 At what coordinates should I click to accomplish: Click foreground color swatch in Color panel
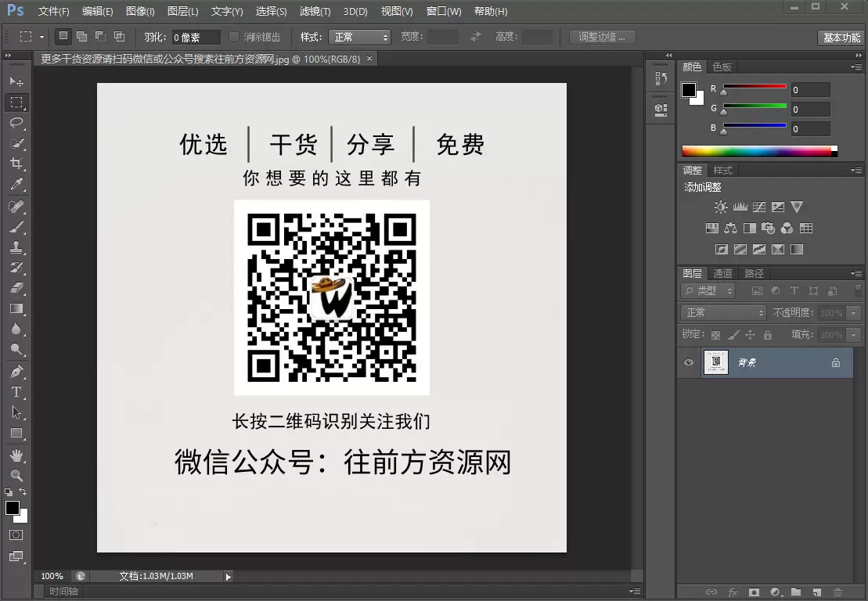(x=689, y=90)
